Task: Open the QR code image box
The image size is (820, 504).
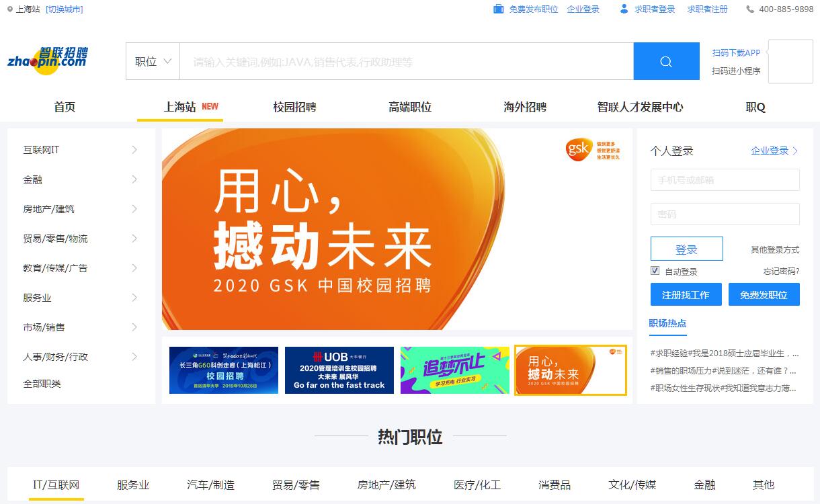Action: [x=790, y=61]
